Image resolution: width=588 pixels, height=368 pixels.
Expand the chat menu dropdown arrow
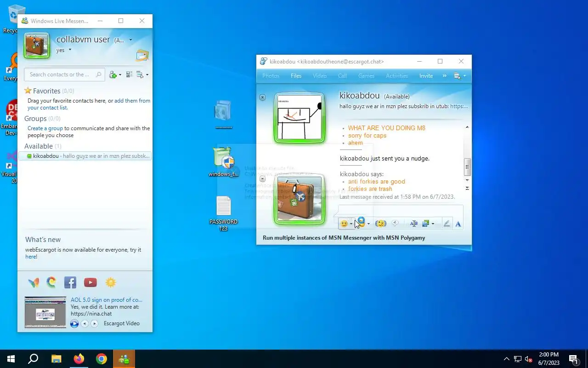tap(464, 76)
